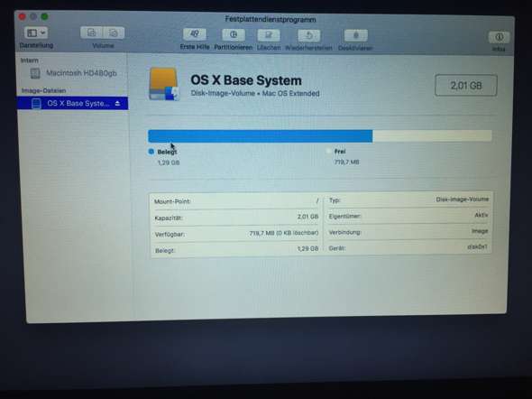Open the Partitionieren tool
Viewport: 532px width, 399px height.
234,34
